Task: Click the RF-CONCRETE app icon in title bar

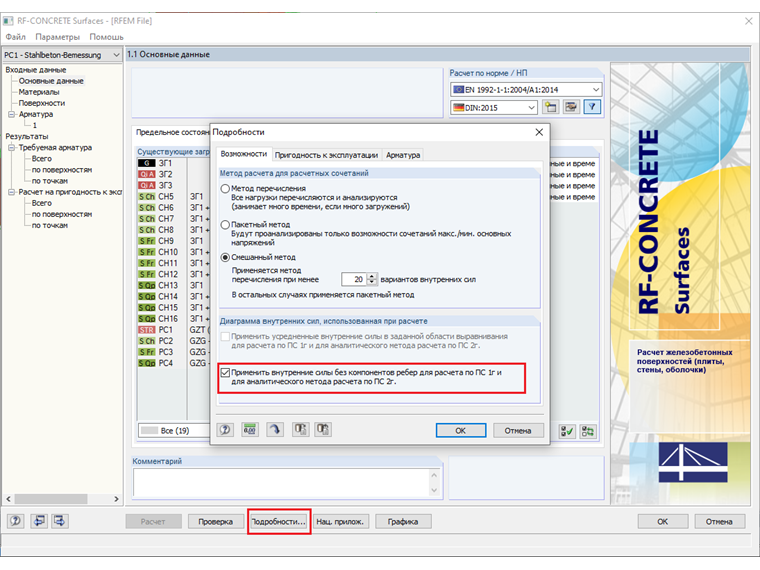Action: pyautogui.click(x=8, y=21)
